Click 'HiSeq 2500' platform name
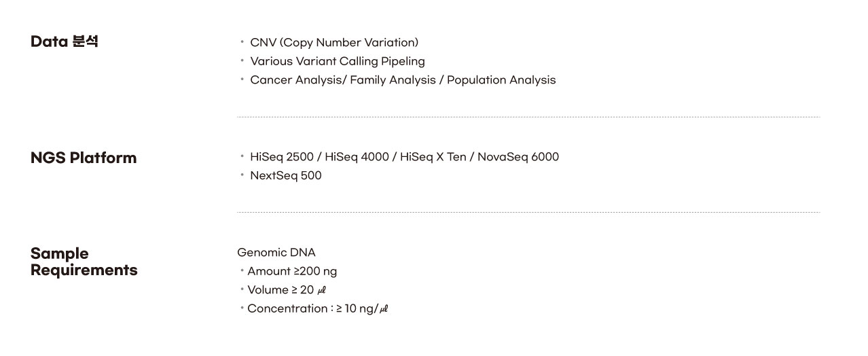The width and height of the screenshot is (868, 356). [282, 157]
